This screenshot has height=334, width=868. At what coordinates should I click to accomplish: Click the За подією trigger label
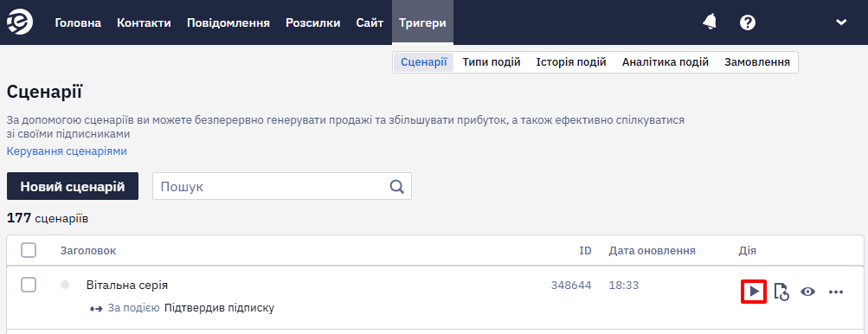point(134,307)
